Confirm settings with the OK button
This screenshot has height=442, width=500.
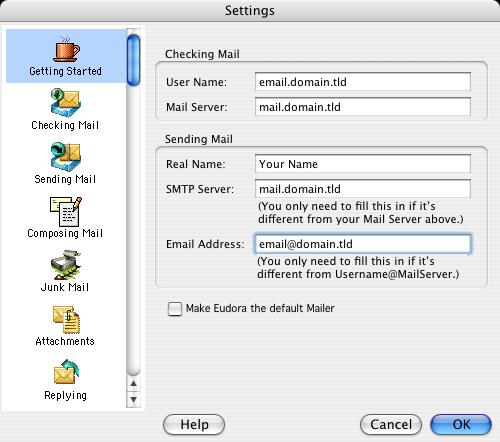461,425
